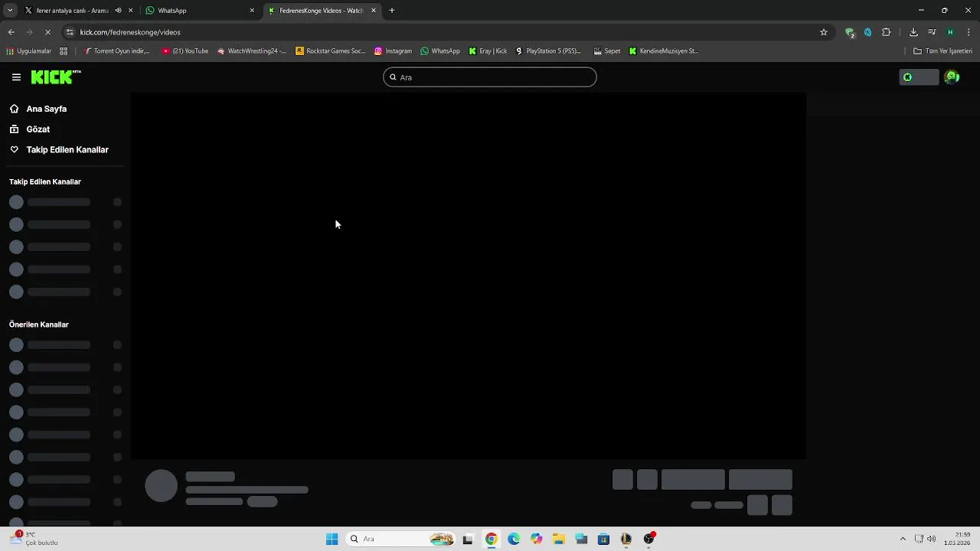Open the Kick hamburger sidebar menu
The width and height of the screenshot is (980, 551).
coord(16,77)
